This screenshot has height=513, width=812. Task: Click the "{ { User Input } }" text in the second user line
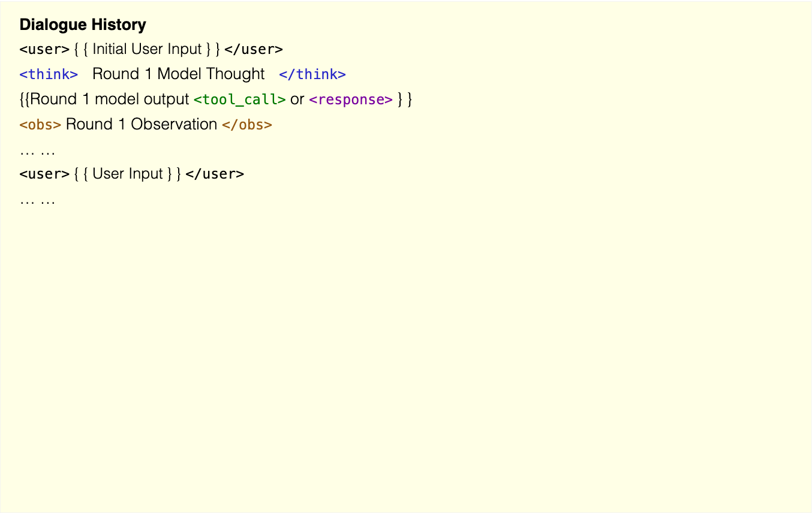[127, 174]
